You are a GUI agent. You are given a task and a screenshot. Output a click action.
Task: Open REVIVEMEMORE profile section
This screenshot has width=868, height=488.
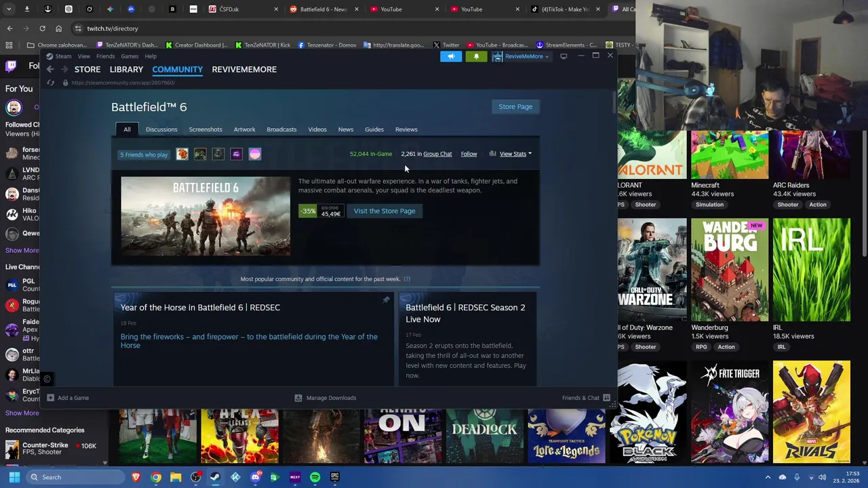pos(244,69)
